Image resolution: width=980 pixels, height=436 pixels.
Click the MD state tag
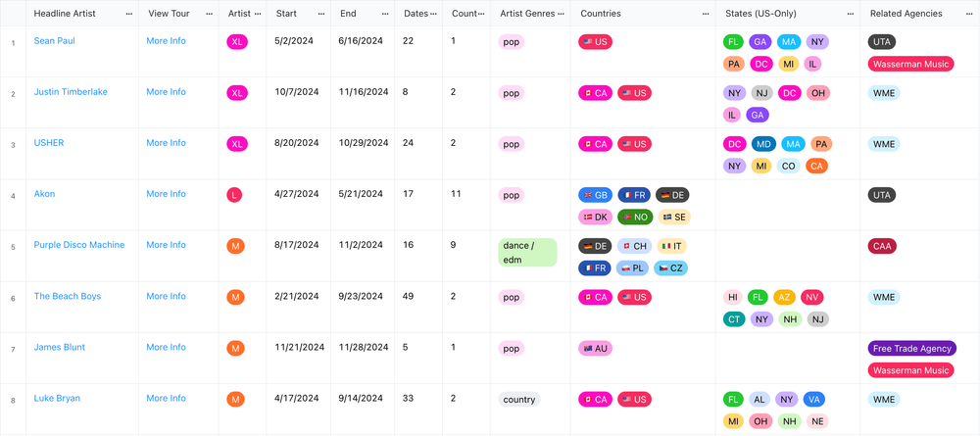pos(763,144)
